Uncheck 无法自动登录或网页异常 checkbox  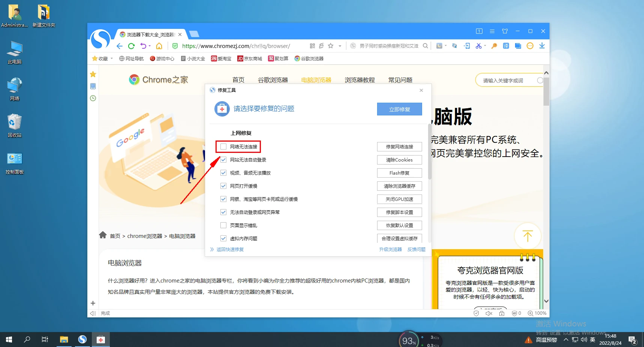(x=223, y=212)
